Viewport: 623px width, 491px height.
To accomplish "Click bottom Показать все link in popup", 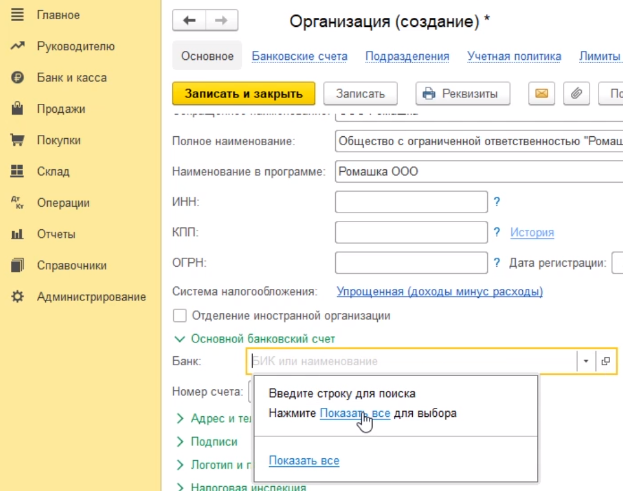I will click(x=304, y=461).
